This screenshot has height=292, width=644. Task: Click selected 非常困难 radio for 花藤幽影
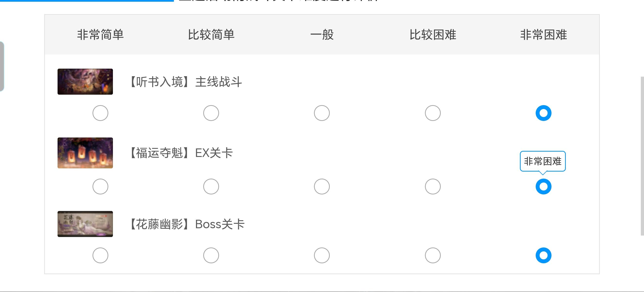[x=543, y=255]
